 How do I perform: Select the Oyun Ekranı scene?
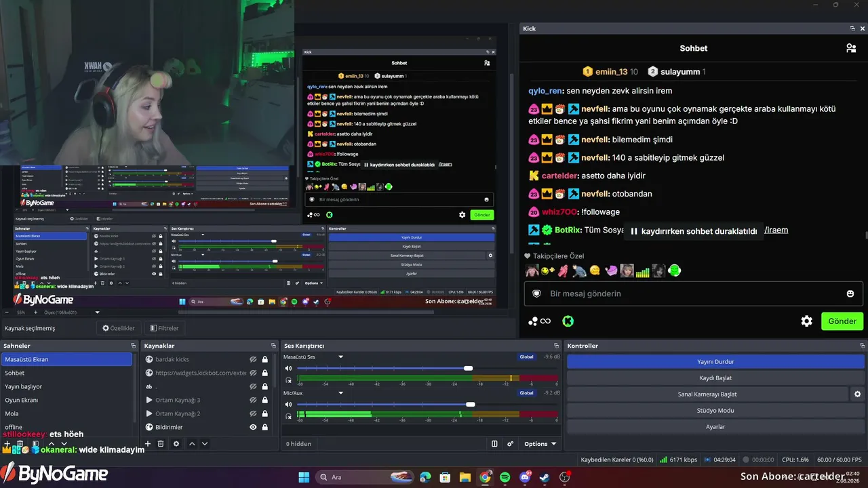[x=66, y=400]
